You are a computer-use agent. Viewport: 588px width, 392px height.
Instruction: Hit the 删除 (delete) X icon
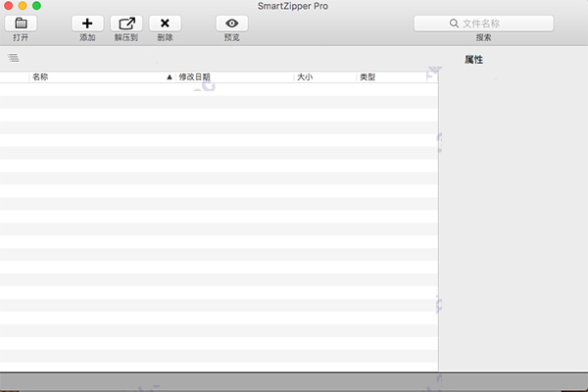pos(165,23)
